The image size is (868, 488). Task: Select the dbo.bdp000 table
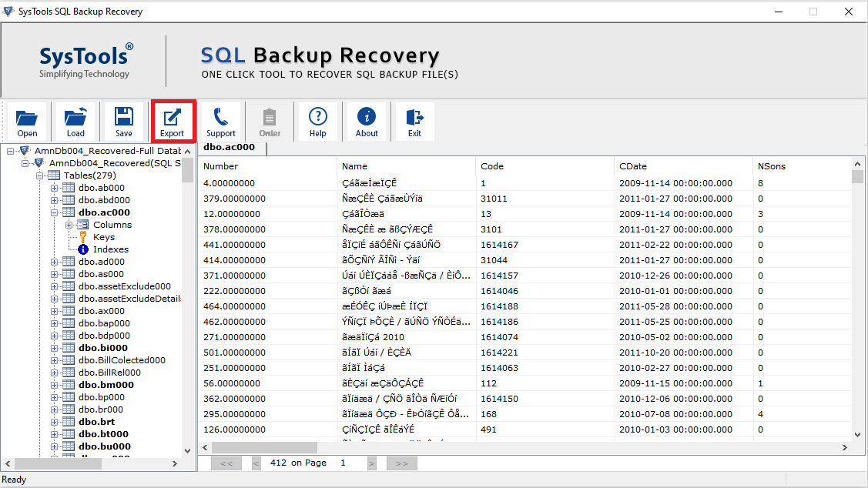coord(104,336)
